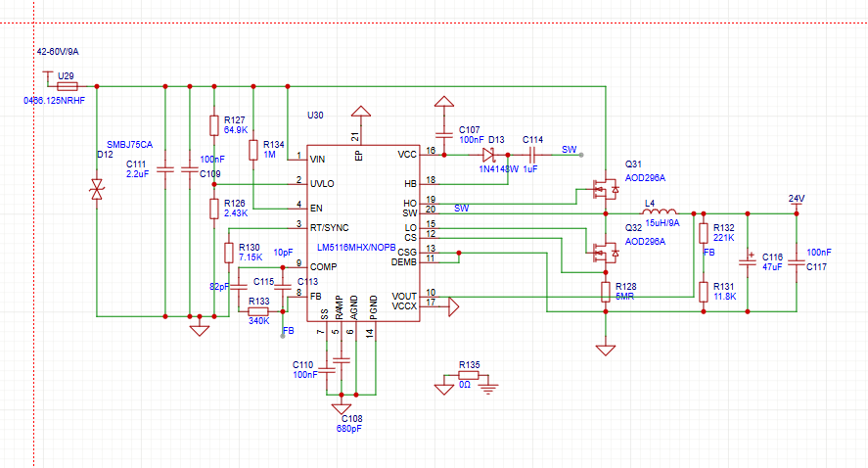
Task: Click the ground symbol below C108 junction
Action: [x=342, y=408]
